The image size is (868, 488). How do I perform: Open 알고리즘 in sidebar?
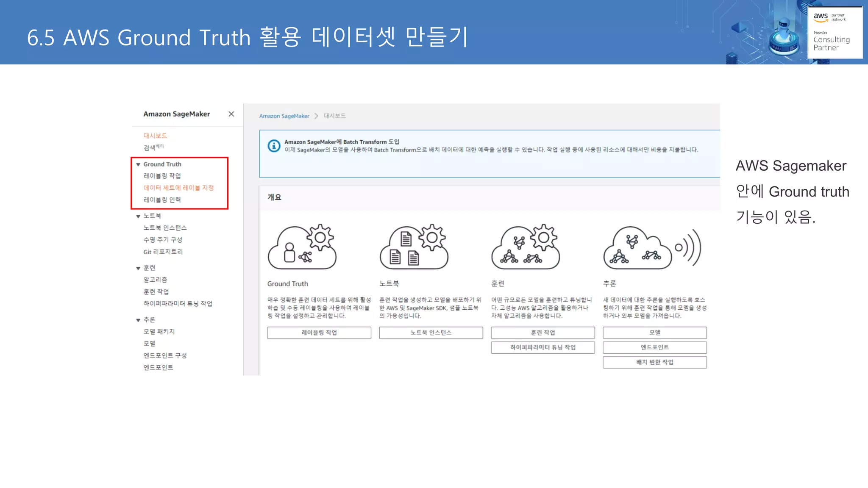pyautogui.click(x=155, y=280)
